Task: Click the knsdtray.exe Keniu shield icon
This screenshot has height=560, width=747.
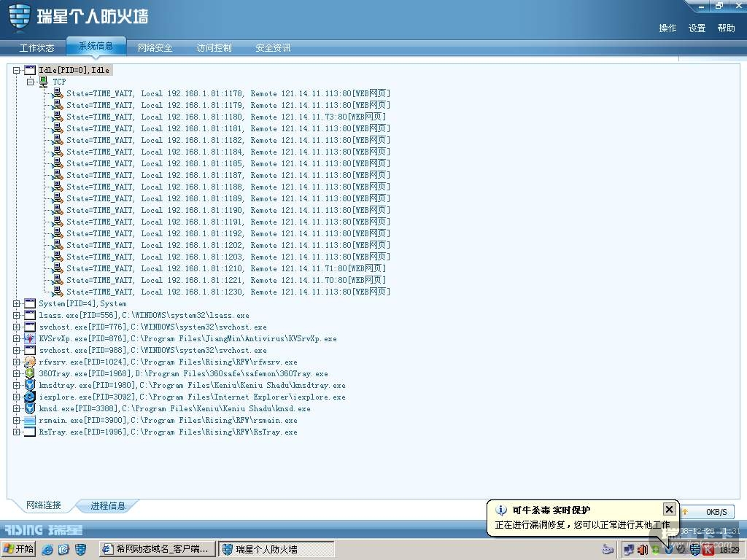Action: click(x=29, y=385)
